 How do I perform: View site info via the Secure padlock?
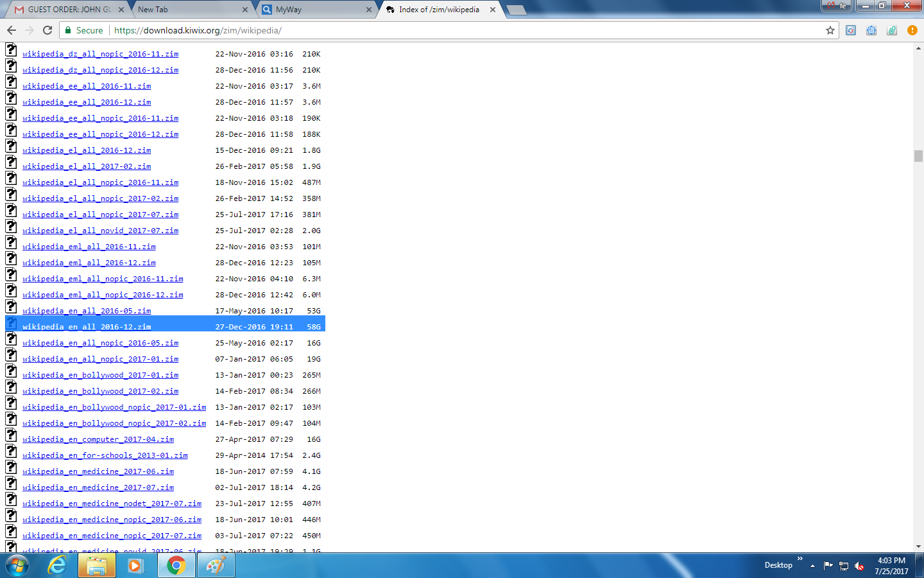83,30
